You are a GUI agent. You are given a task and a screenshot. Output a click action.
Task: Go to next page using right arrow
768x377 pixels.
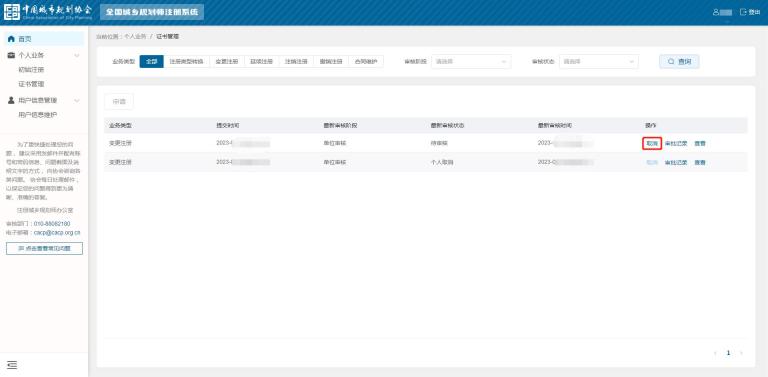[x=742, y=353]
